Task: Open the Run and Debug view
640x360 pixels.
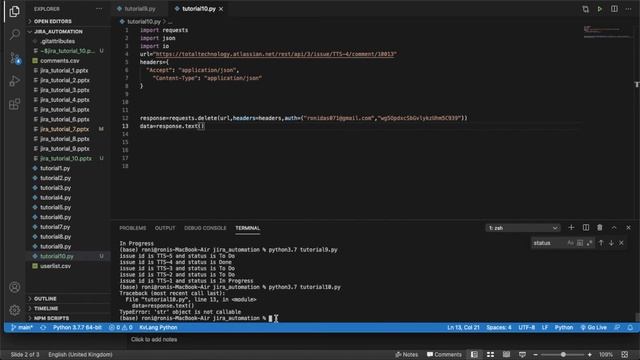Action: point(14,81)
